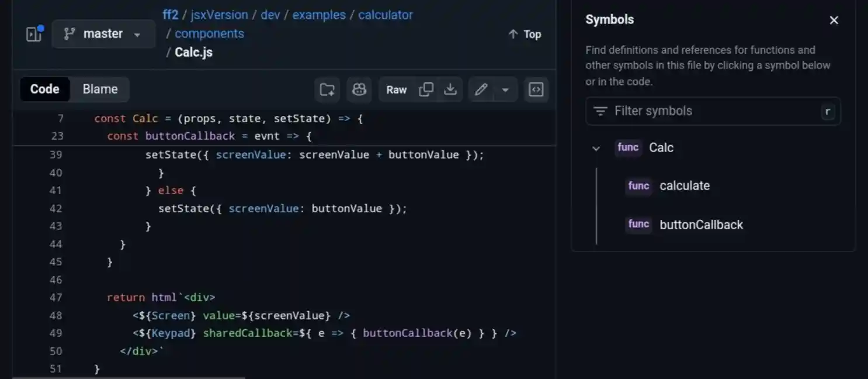Collapse the Calc symbol tree

tap(596, 148)
